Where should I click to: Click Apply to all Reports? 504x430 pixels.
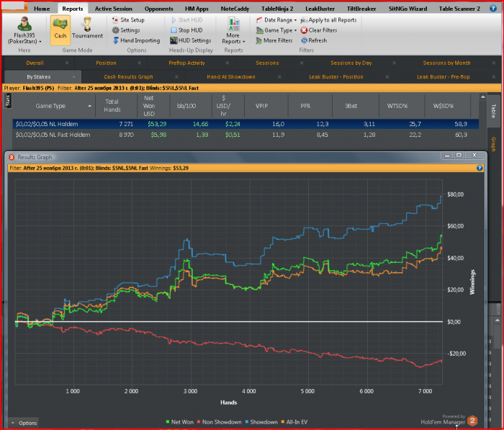pyautogui.click(x=328, y=20)
